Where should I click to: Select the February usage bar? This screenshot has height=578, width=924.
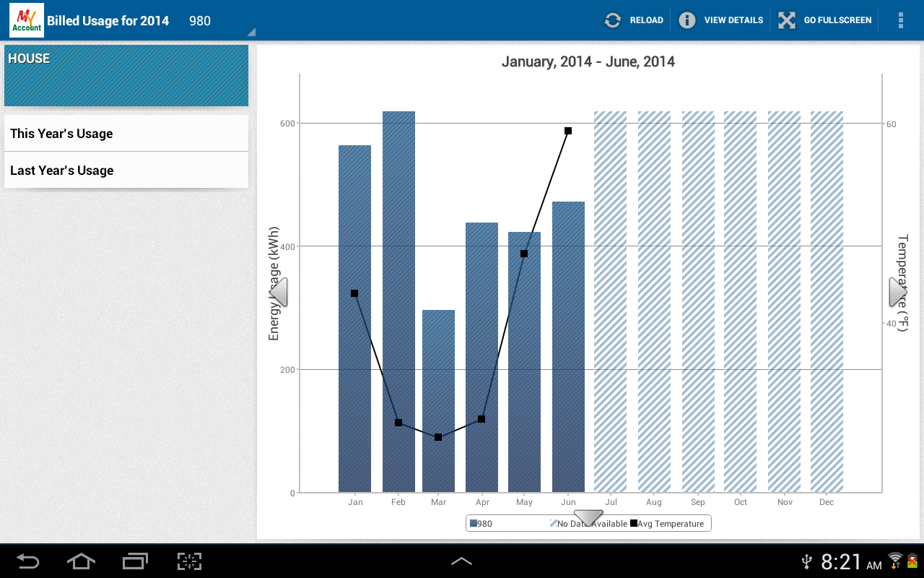point(398,302)
